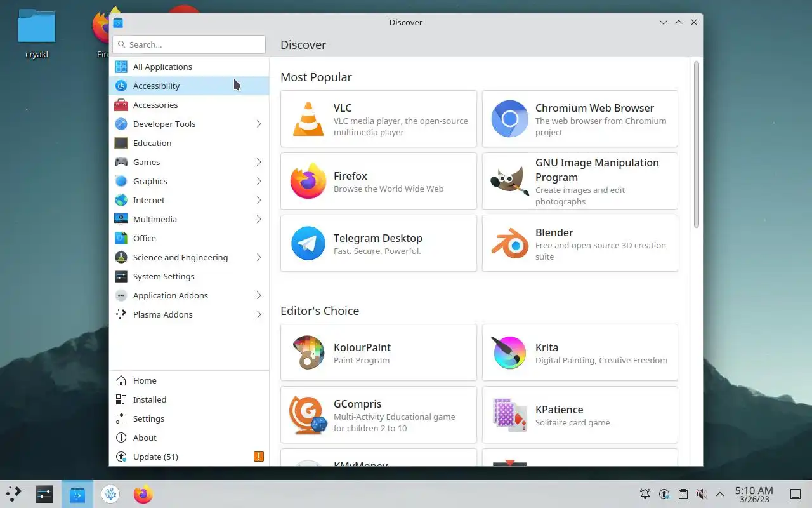Click the All Applications grid icon
The image size is (812, 508).
(x=121, y=67)
